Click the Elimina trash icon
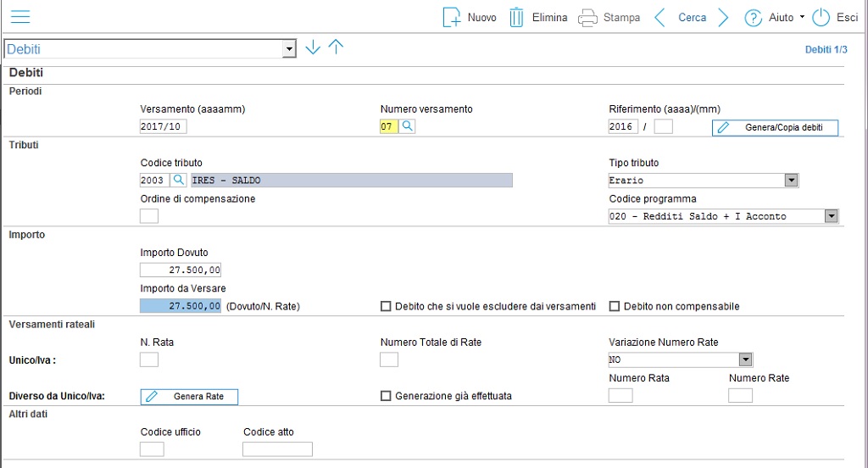868x468 pixels. 516,17
